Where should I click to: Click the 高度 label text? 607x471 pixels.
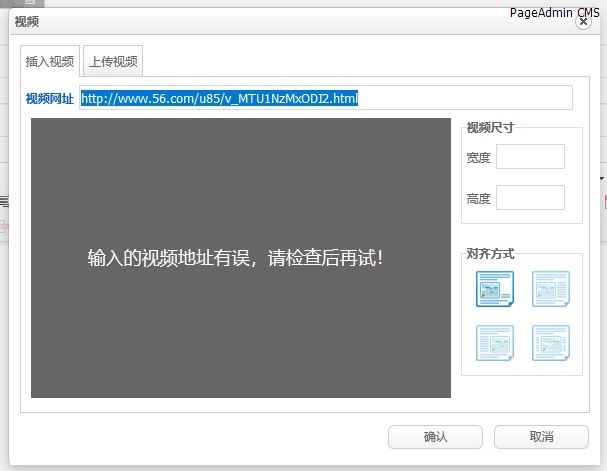click(478, 199)
